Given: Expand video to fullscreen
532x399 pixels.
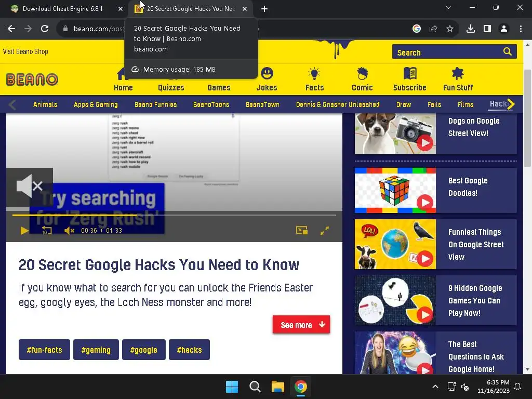Looking at the screenshot, I should click(325, 231).
